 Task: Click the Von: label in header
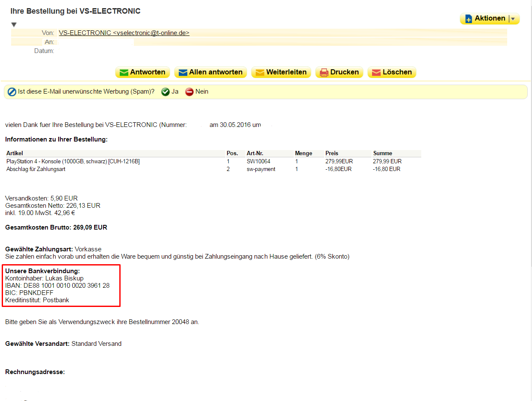(x=48, y=33)
